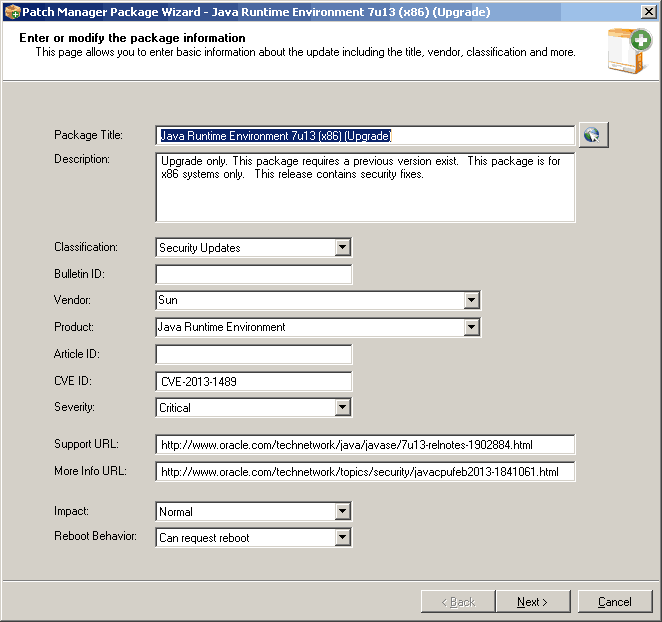Open the Impact dropdown
The height and width of the screenshot is (622, 662).
pos(342,511)
